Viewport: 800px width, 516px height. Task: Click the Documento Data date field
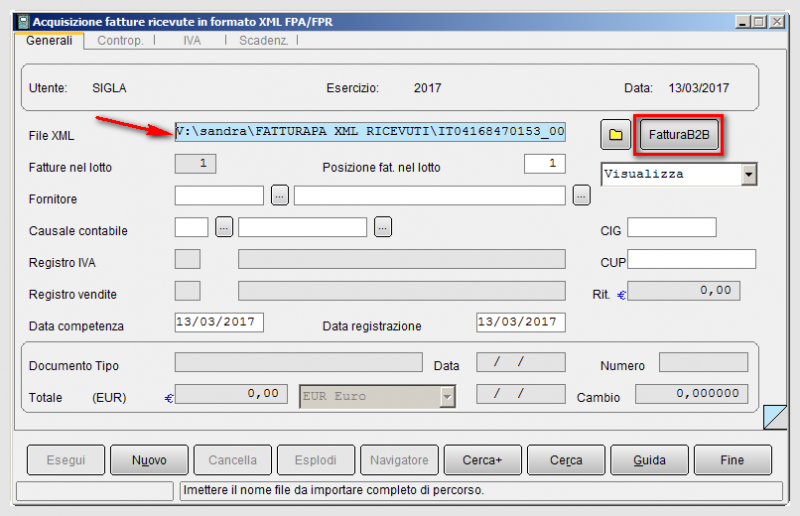pyautogui.click(x=521, y=362)
